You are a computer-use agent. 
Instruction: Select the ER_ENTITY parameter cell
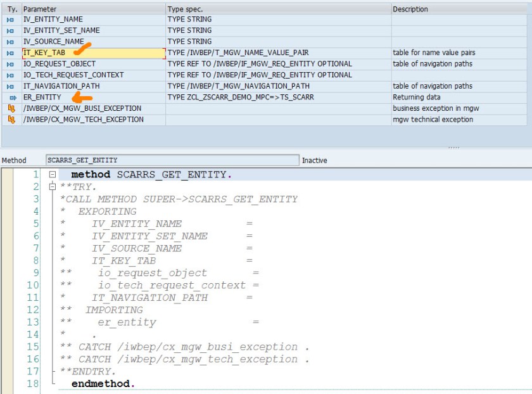(94, 98)
